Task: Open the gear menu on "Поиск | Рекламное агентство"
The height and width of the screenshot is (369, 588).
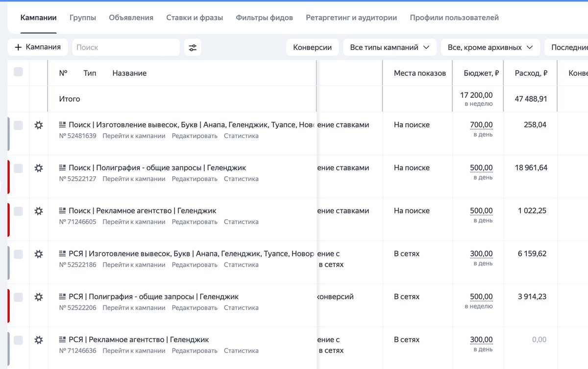Action: point(39,211)
